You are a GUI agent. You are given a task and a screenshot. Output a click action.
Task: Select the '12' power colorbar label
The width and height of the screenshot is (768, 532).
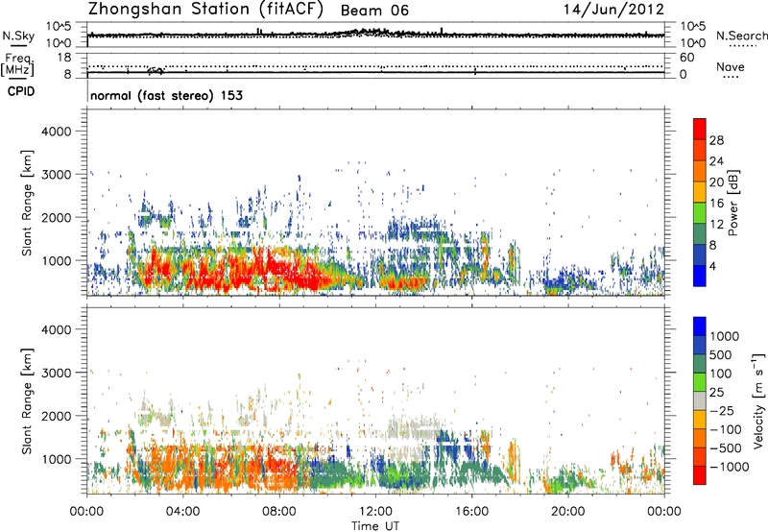pyautogui.click(x=716, y=225)
